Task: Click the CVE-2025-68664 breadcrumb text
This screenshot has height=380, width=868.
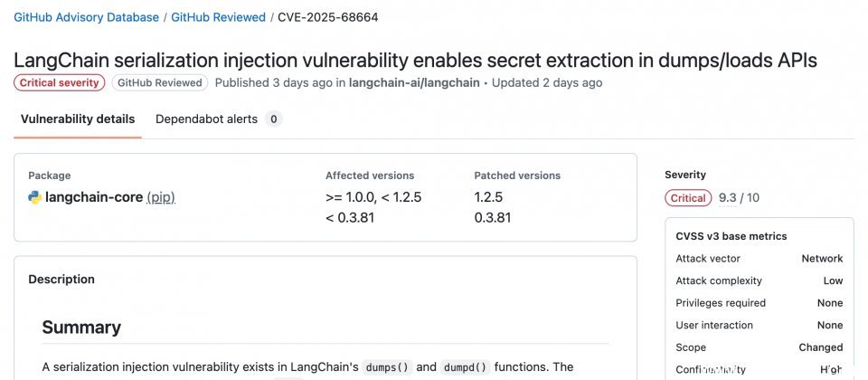Action: pyautogui.click(x=327, y=17)
